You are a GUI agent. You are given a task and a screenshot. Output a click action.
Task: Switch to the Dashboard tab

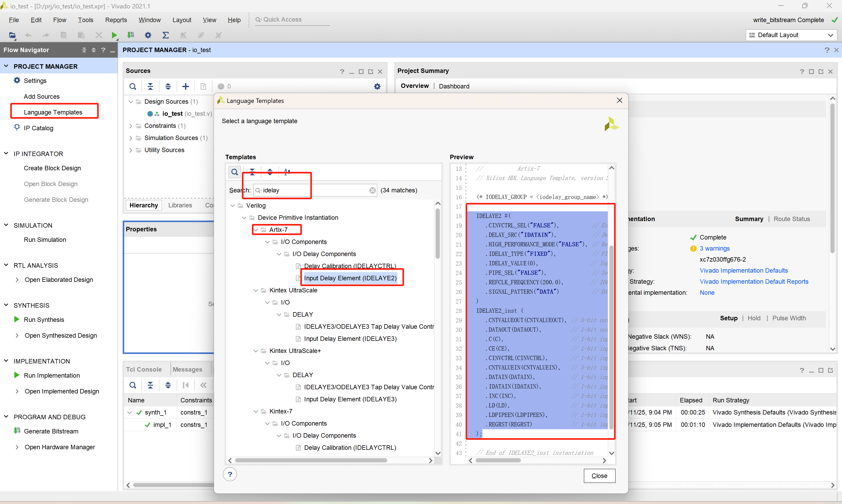(454, 86)
